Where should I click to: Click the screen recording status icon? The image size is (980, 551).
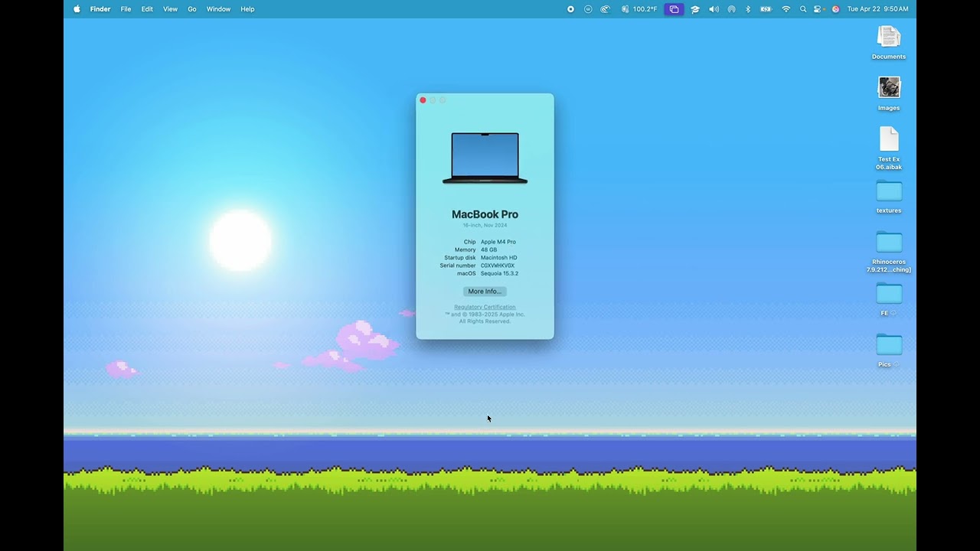[x=570, y=9]
